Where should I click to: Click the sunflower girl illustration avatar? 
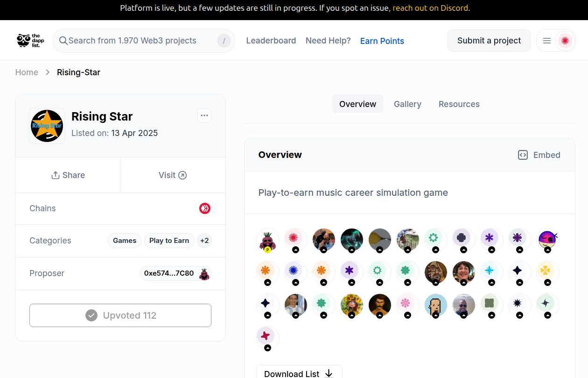click(x=351, y=306)
